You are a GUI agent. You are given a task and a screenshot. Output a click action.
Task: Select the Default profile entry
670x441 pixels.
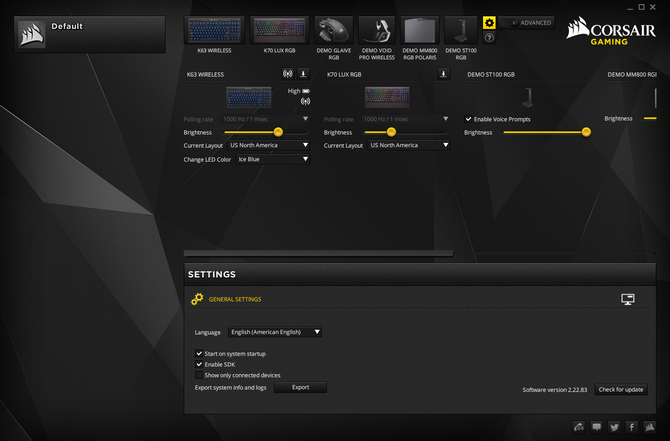tap(90, 34)
